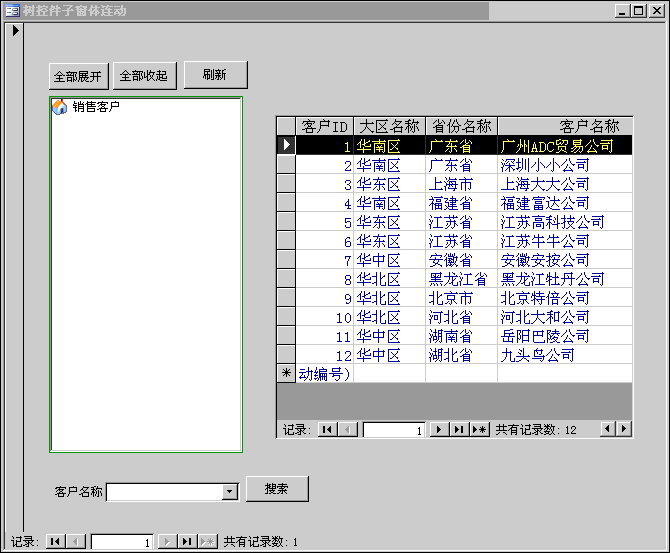The image size is (670, 553).
Task: Click the cell 北京特倍公司
Action: 565,297
